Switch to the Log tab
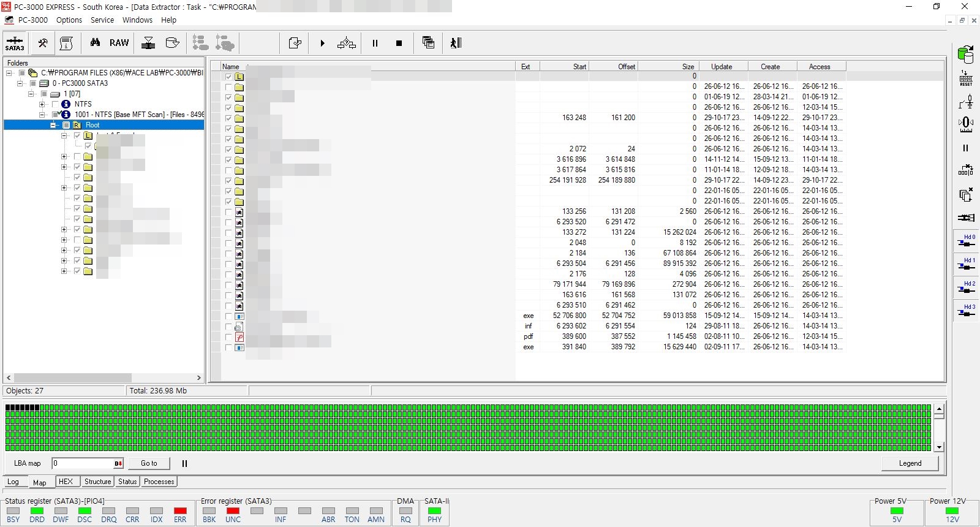This screenshot has width=980, height=527. point(13,482)
